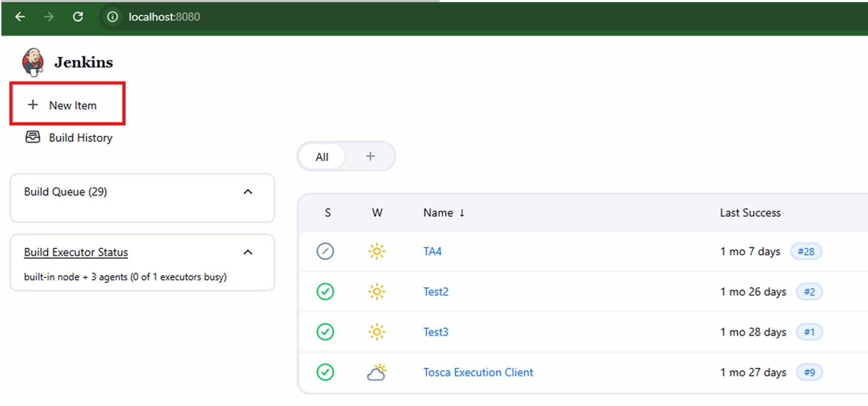Click the Jenkins butler logo

33,62
